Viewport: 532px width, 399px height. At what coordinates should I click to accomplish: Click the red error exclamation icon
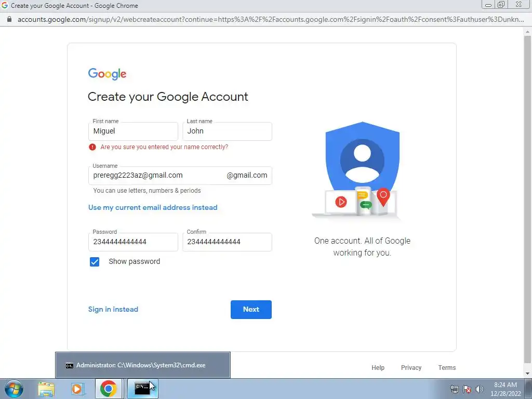[92, 147]
